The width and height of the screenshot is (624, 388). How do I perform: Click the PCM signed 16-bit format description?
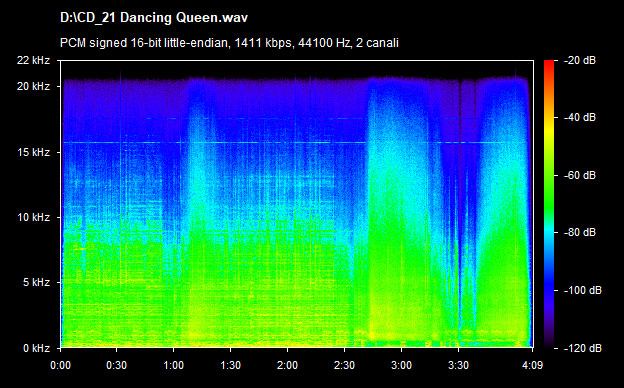tap(229, 43)
